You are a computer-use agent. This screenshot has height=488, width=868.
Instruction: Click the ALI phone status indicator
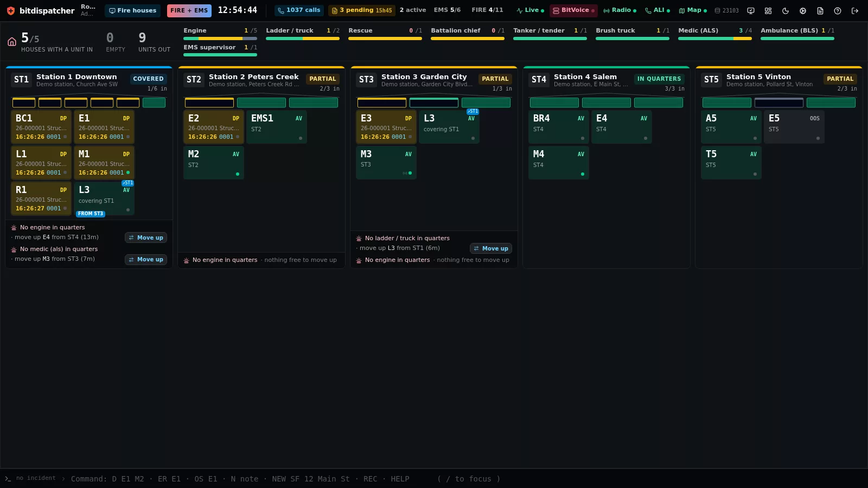[657, 10]
